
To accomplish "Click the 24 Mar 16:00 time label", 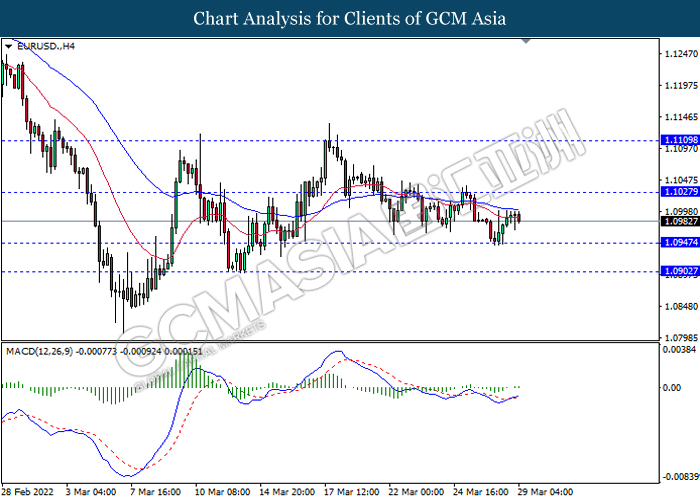I will coord(481,492).
